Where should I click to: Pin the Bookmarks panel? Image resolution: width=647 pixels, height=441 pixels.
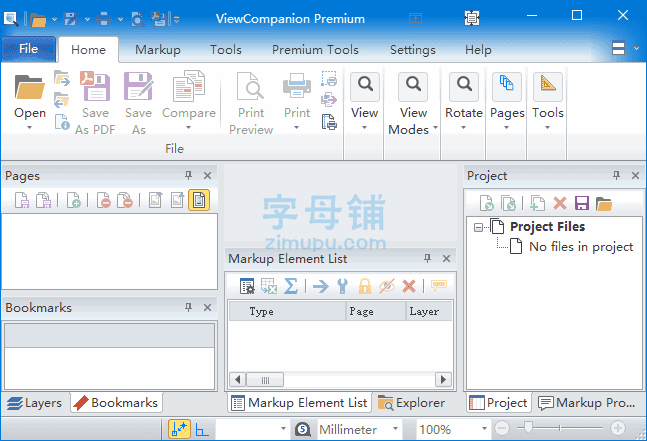pyautogui.click(x=189, y=307)
